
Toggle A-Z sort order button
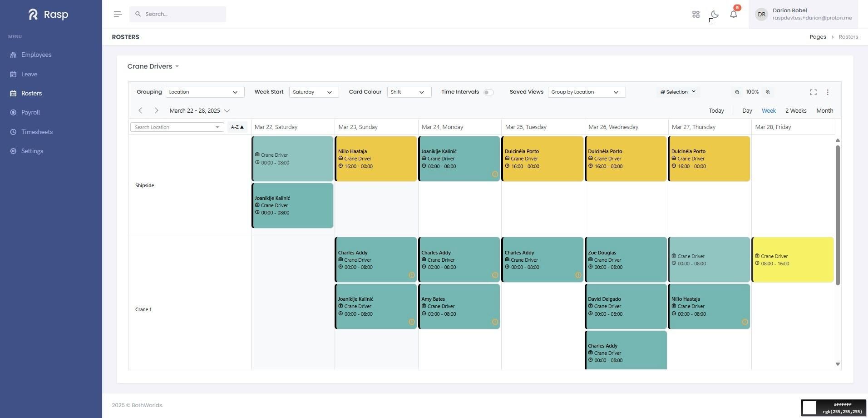(237, 127)
